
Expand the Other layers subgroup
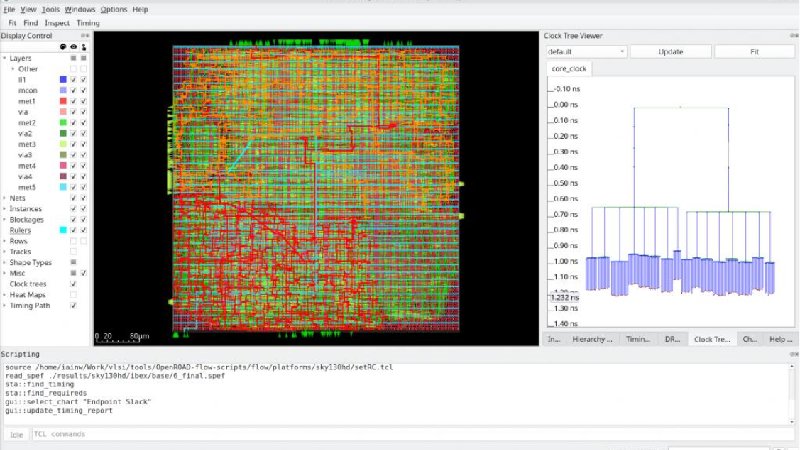point(13,69)
